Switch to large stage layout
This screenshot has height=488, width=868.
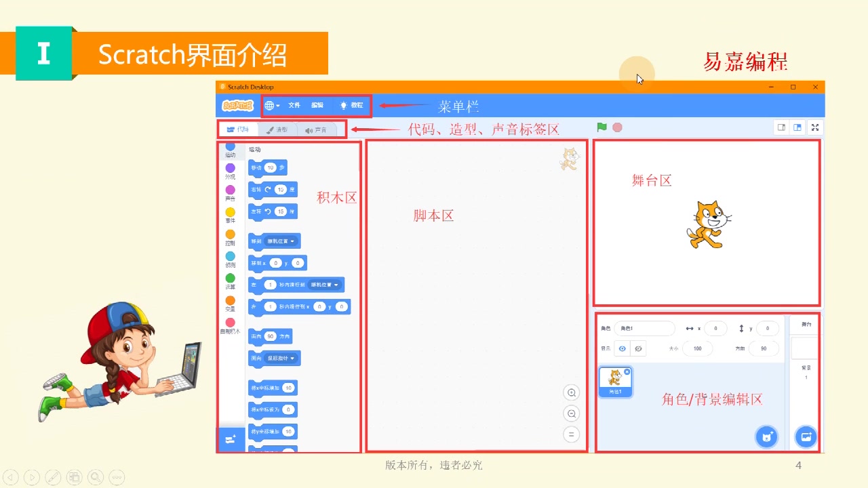click(x=797, y=127)
